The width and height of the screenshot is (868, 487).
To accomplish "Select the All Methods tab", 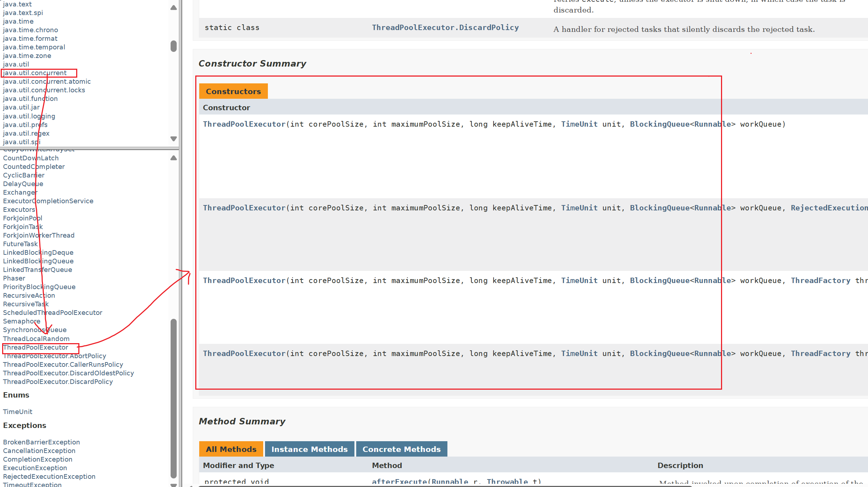I will (x=231, y=449).
